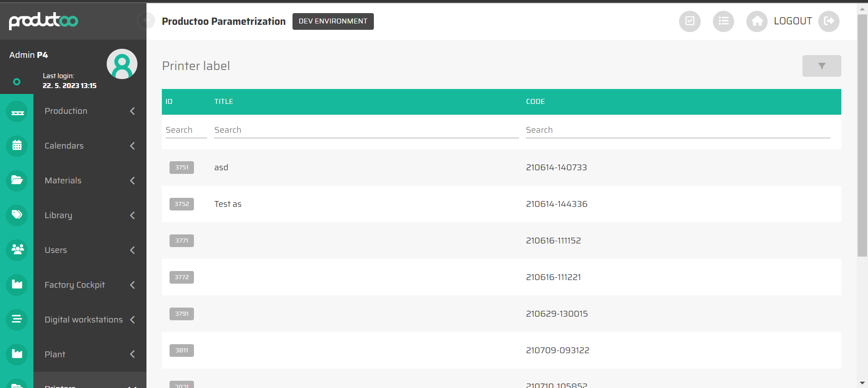
Task: Go to home via house icon
Action: coord(757,21)
